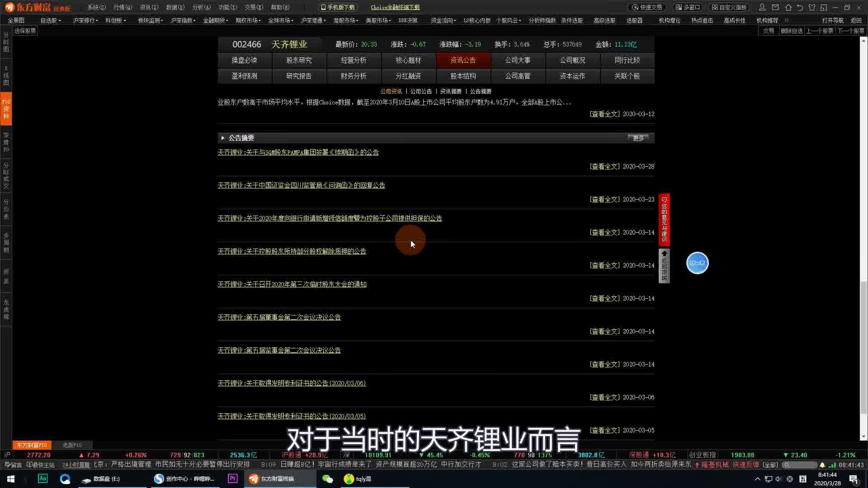Click the layout switch icon near minimize
The width and height of the screenshot is (868, 488).
pos(824,7)
